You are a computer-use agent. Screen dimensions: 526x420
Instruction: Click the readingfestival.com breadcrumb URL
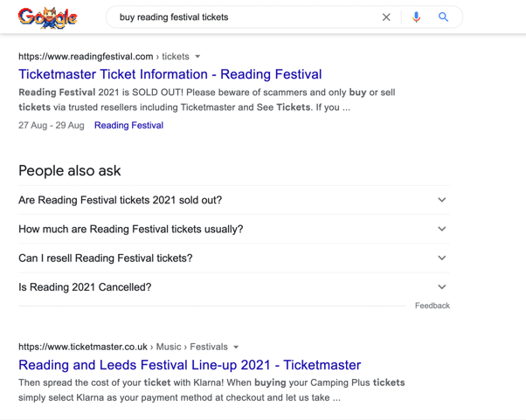click(x=86, y=57)
